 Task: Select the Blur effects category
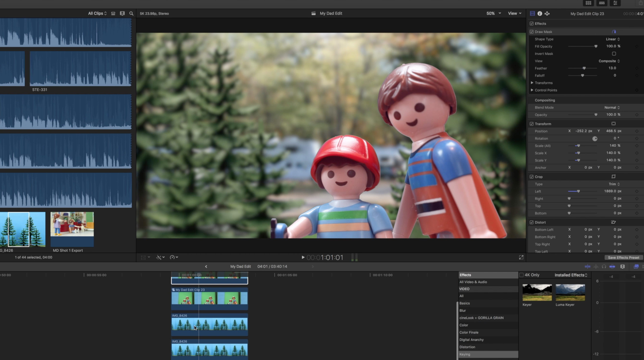pyautogui.click(x=463, y=311)
